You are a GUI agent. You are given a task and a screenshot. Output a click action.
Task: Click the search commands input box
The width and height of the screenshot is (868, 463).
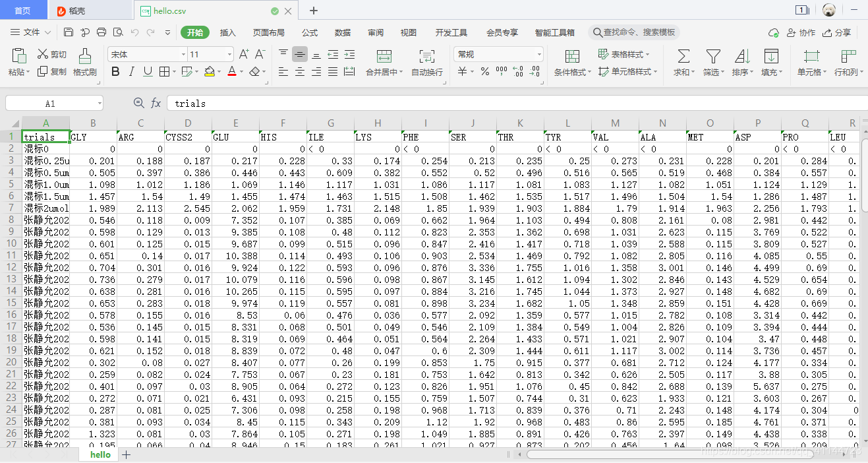tap(633, 32)
